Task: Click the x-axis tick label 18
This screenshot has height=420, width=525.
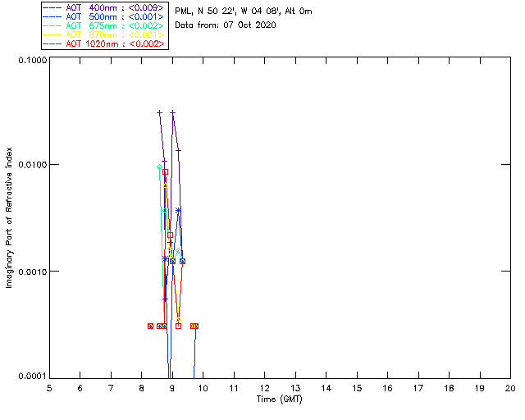Action: point(449,388)
